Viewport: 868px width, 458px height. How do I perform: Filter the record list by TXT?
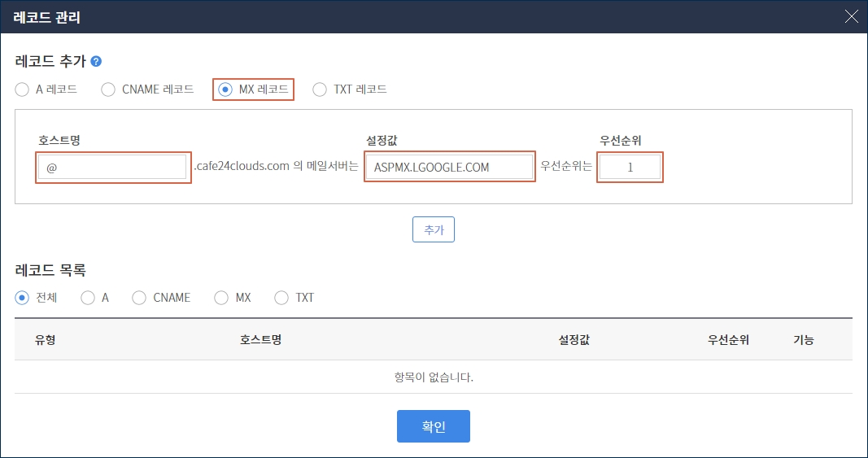pyautogui.click(x=281, y=298)
